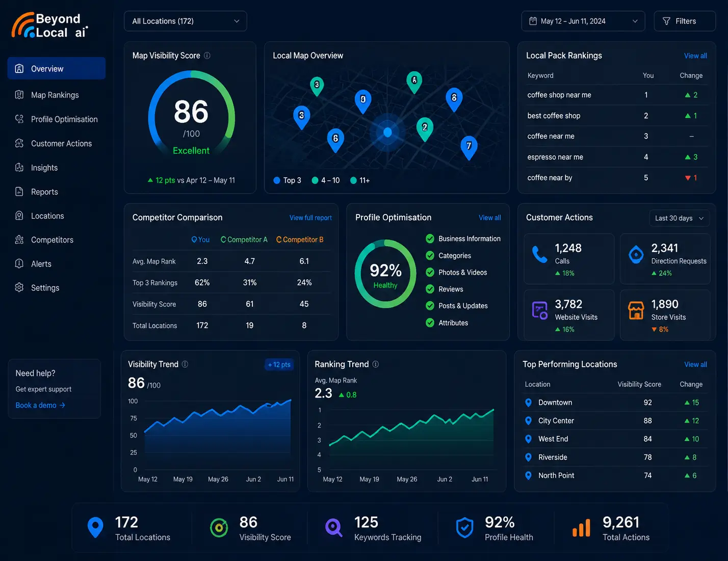Screen dimensions: 728x561
Task: Open Customer Actions in the sidebar
Action: pos(61,143)
